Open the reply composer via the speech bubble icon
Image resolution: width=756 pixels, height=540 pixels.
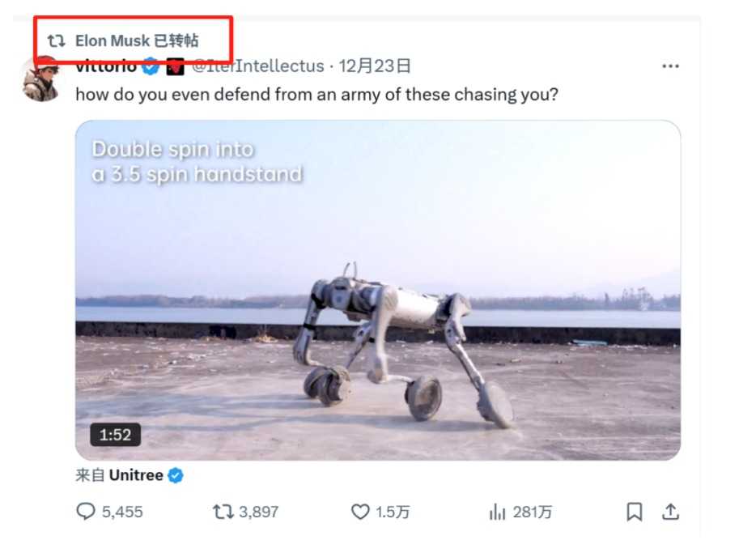pyautogui.click(x=87, y=512)
